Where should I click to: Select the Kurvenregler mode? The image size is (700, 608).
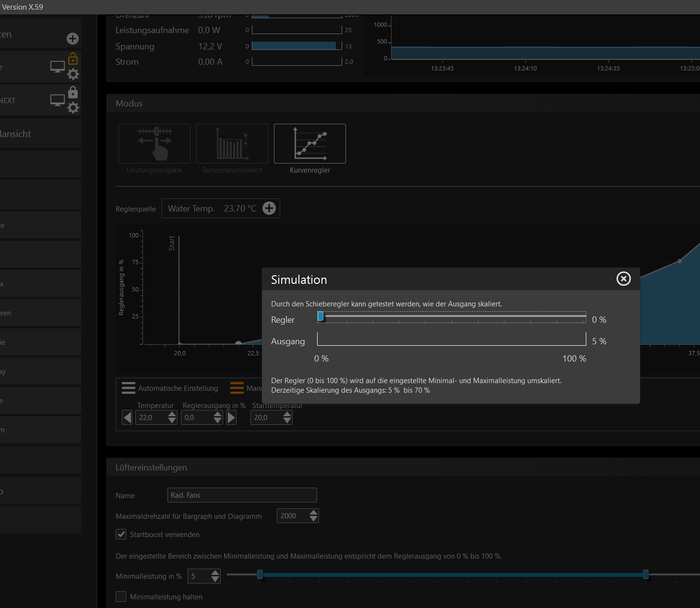click(x=309, y=144)
